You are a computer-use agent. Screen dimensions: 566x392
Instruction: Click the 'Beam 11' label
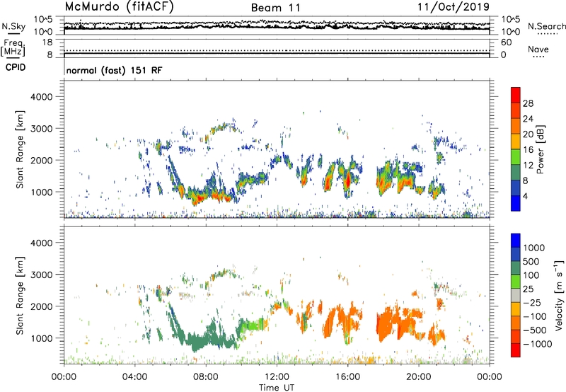click(275, 8)
